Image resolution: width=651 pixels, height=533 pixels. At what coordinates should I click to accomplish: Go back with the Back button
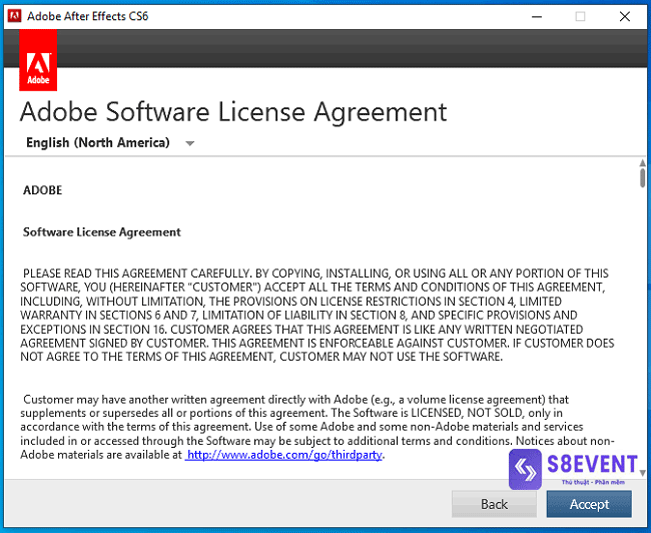tap(494, 504)
